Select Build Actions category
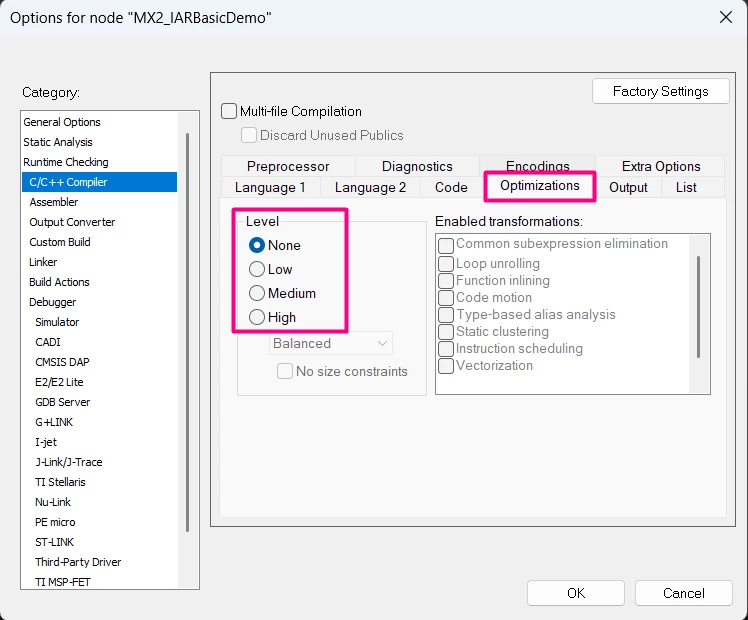The image size is (748, 620). pyautogui.click(x=99, y=282)
